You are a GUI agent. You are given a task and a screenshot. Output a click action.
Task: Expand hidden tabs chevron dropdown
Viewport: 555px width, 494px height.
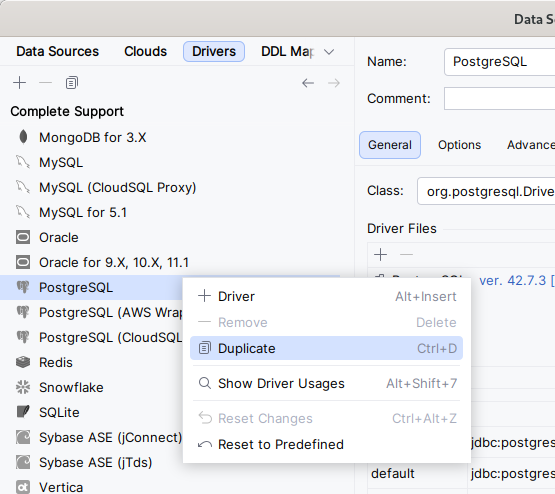pos(329,52)
